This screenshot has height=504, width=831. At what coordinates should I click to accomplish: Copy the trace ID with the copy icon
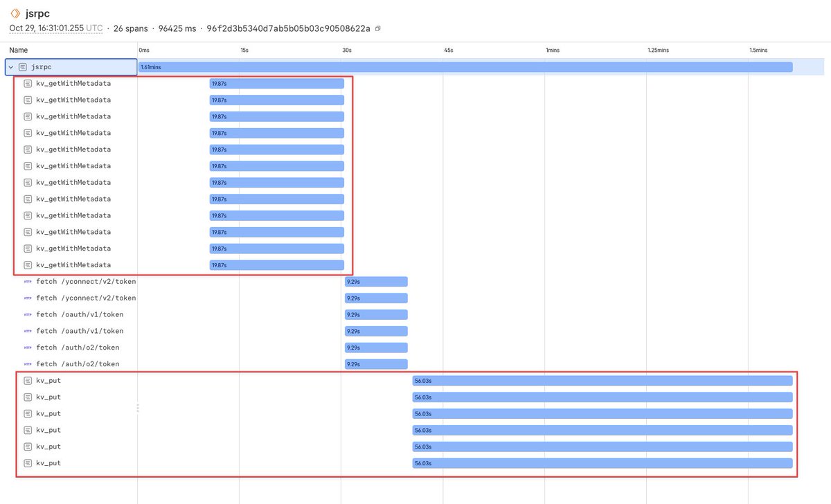(x=377, y=29)
